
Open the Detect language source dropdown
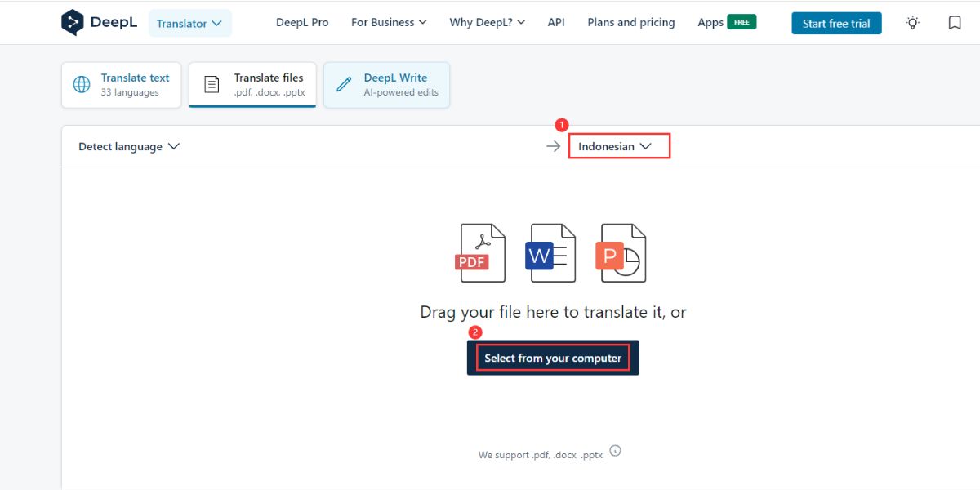coord(129,146)
